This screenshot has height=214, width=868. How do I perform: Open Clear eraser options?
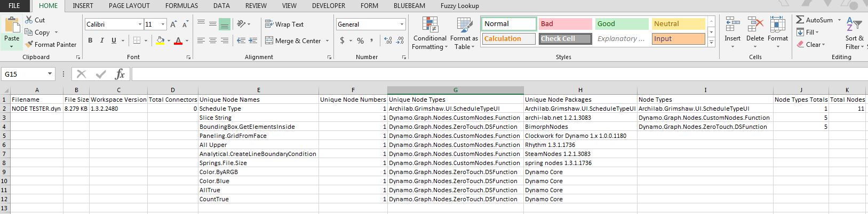point(810,45)
